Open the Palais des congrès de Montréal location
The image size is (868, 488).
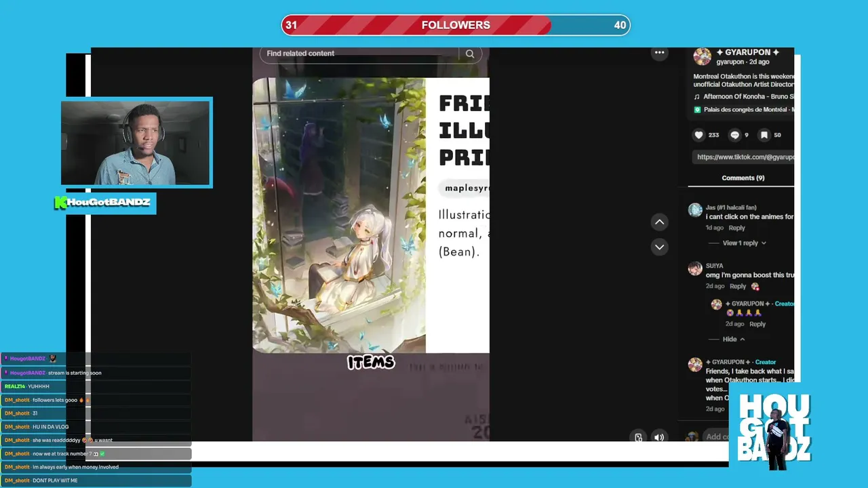[x=749, y=110]
